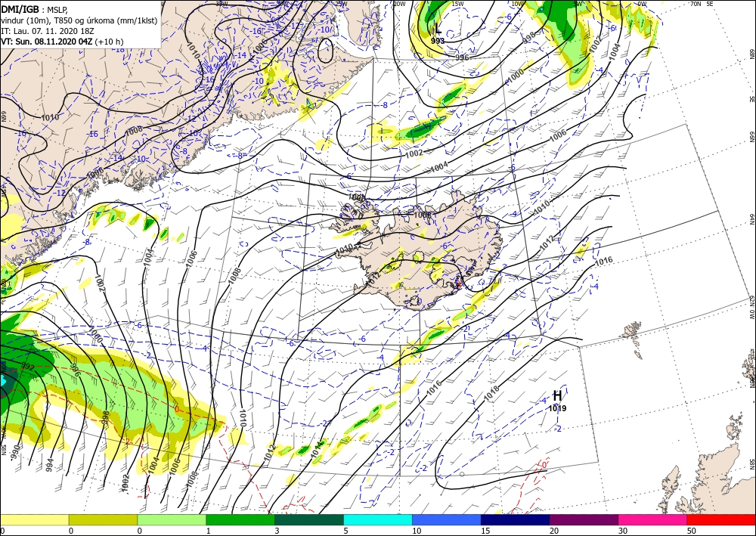Click the 'H' high pressure marker
The width and height of the screenshot is (756, 536).
click(x=557, y=396)
